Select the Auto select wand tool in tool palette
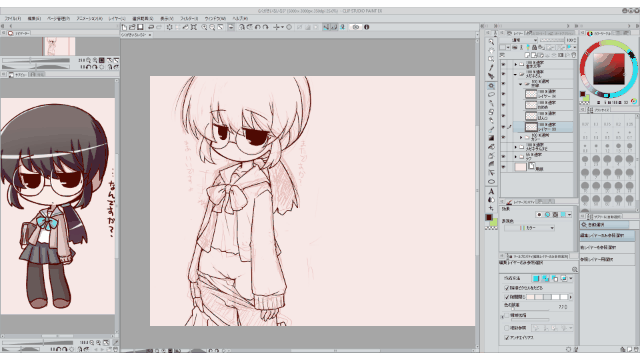This screenshot has height=360, width=640. tap(491, 86)
